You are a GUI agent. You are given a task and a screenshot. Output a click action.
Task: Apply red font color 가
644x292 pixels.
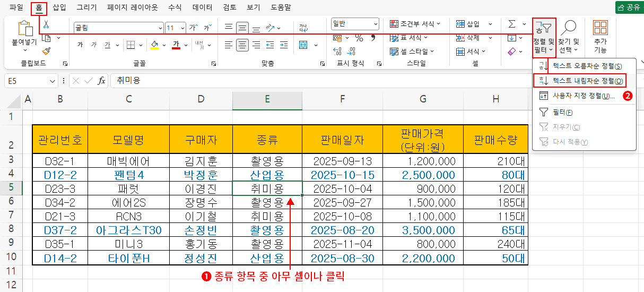point(177,45)
